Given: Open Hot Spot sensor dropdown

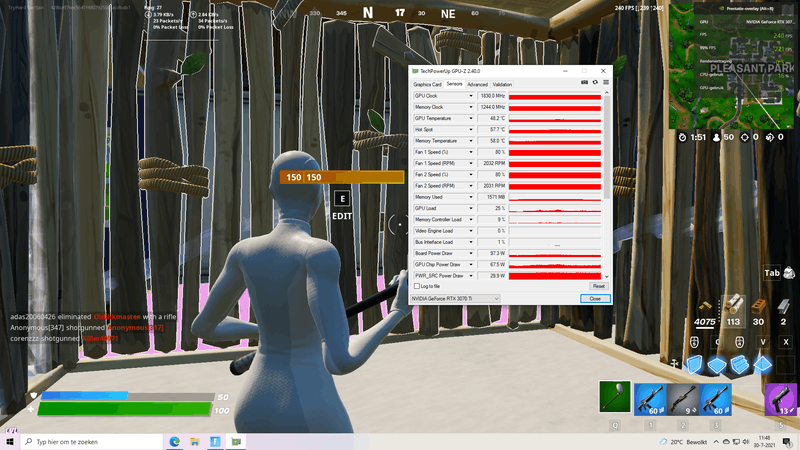Looking at the screenshot, I should pos(470,130).
